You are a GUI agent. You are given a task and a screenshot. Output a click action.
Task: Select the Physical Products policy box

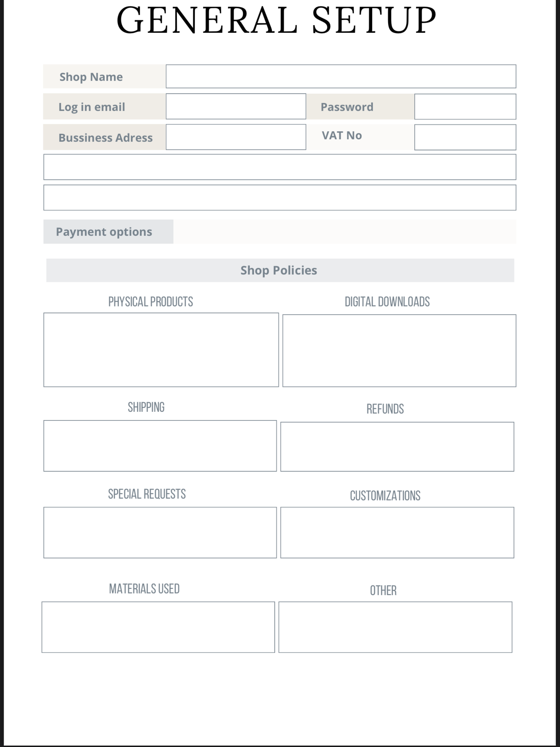point(161,350)
